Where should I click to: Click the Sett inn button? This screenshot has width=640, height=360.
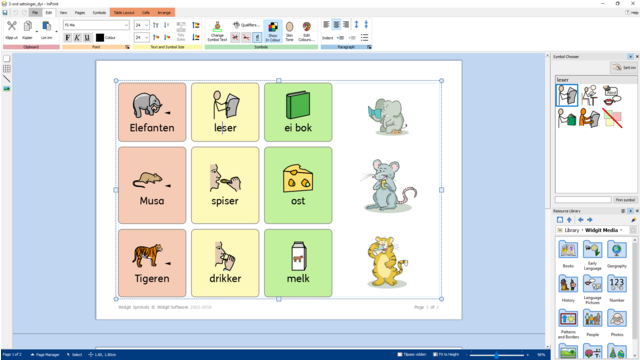[624, 67]
